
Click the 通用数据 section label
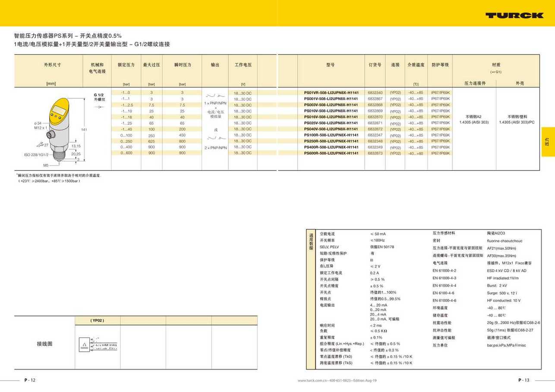pyautogui.click(x=311, y=242)
